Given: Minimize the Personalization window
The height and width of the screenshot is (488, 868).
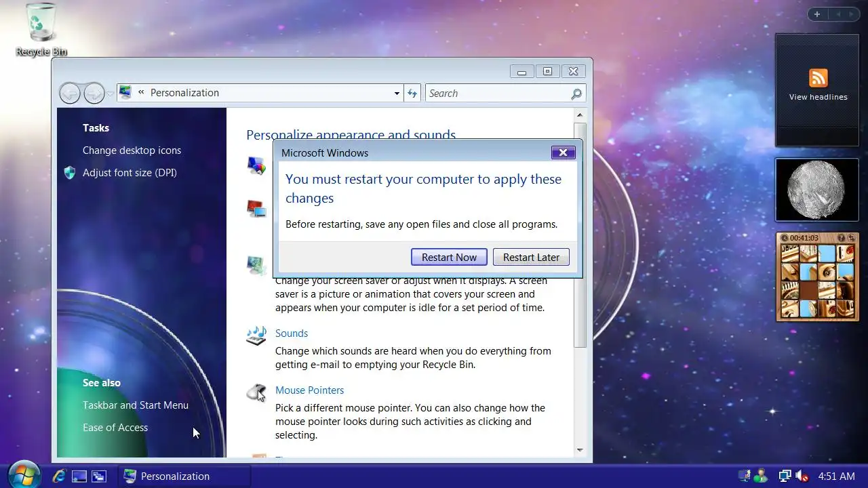Looking at the screenshot, I should pos(521,71).
